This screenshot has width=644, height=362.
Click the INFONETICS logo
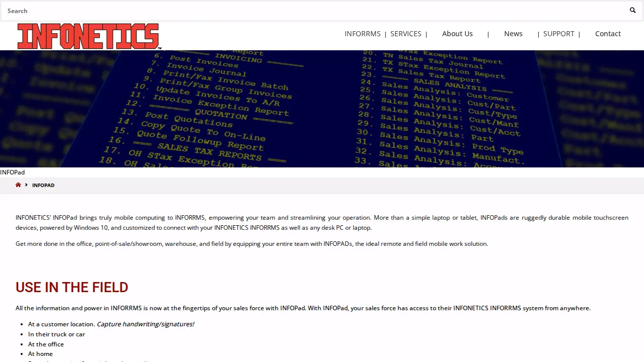pyautogui.click(x=89, y=36)
